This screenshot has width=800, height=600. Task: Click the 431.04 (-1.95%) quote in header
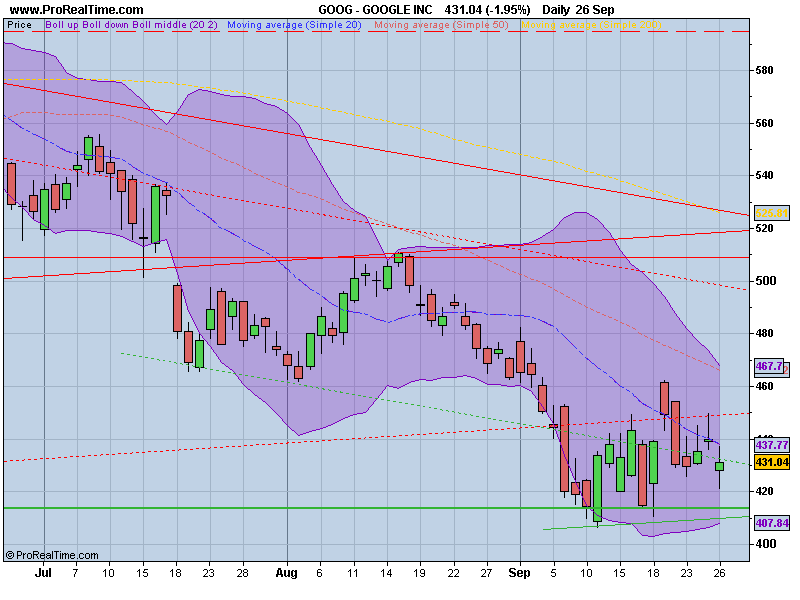tap(487, 9)
